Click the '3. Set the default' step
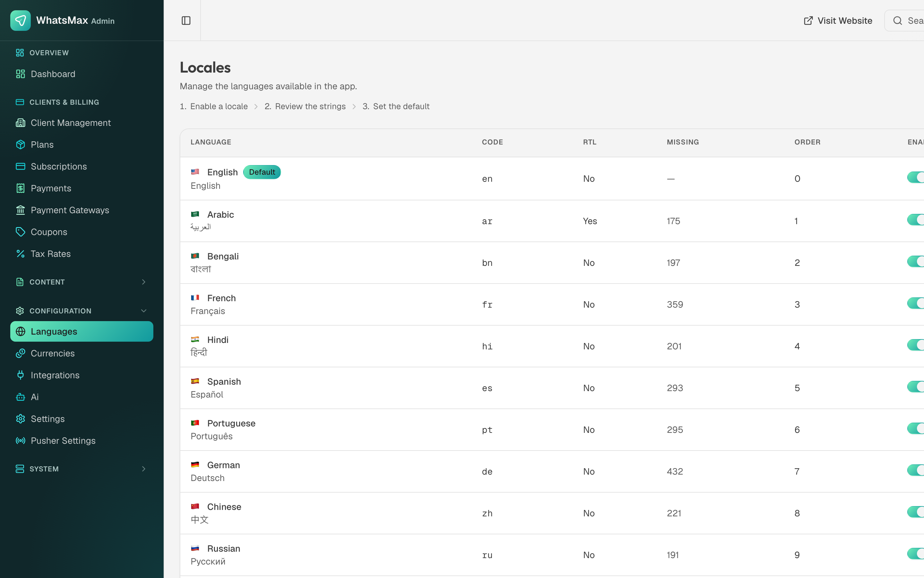This screenshot has height=578, width=924. [396, 106]
